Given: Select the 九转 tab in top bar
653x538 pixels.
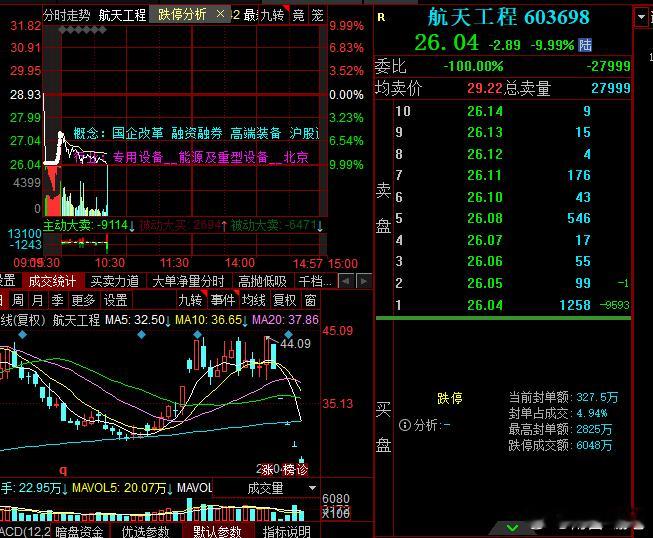Looking at the screenshot, I should coord(272,15).
